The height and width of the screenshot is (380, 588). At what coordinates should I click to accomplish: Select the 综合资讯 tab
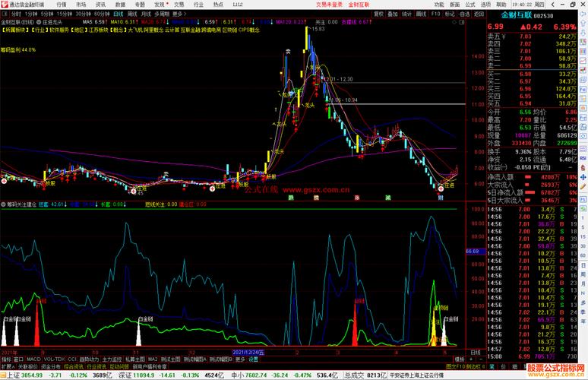click(74, 366)
